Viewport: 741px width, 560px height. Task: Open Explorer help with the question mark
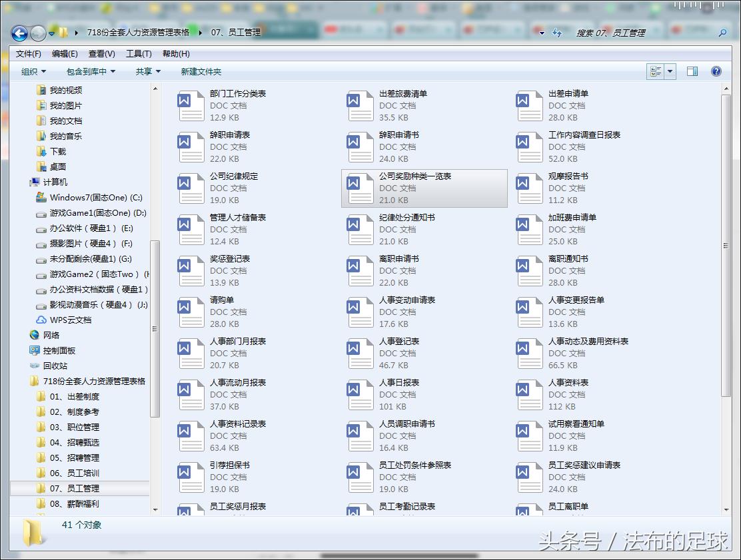tap(716, 71)
